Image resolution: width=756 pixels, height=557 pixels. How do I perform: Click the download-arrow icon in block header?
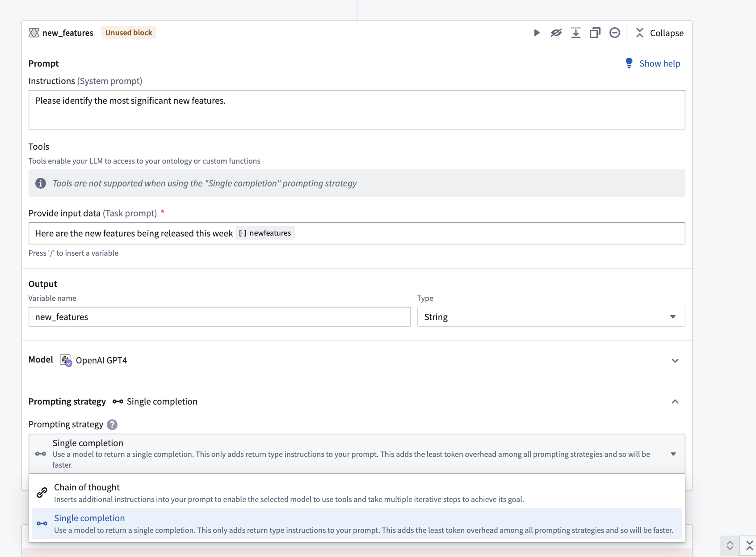tap(576, 33)
